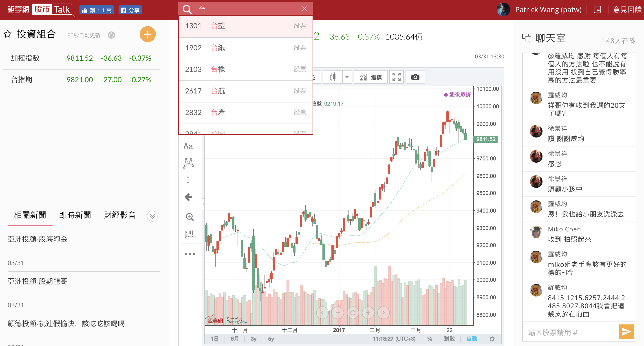Image resolution: width=644 pixels, height=346 pixels.
Task: Select the measure ruler tool in chart sidebar
Action: (x=190, y=234)
